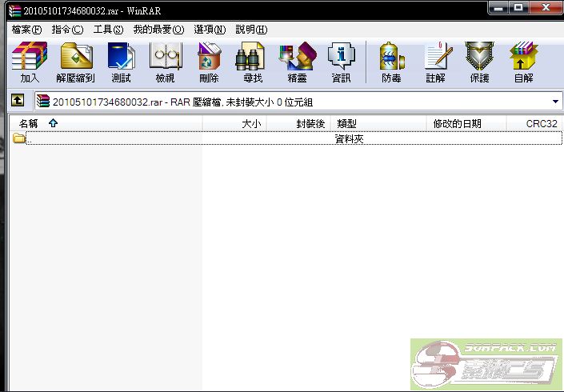Start the 防毒 (Virus scan) tool
This screenshot has height=392, width=564.
pyautogui.click(x=391, y=62)
